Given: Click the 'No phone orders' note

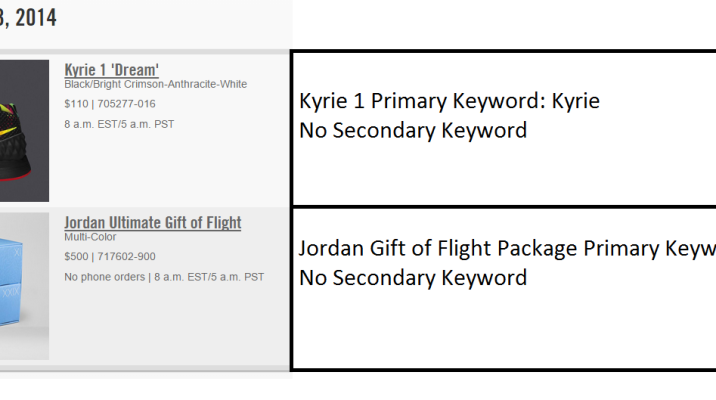Looking at the screenshot, I should tap(104, 276).
